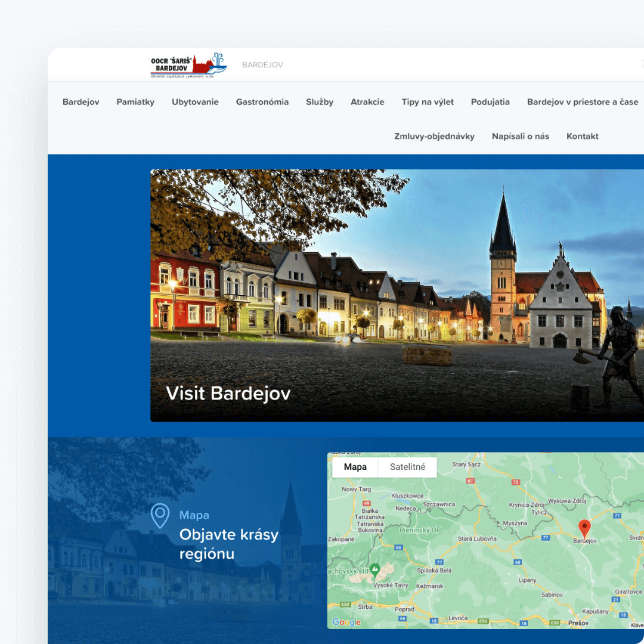644x644 pixels.
Task: Open the Kontakt page link
Action: pyautogui.click(x=583, y=137)
